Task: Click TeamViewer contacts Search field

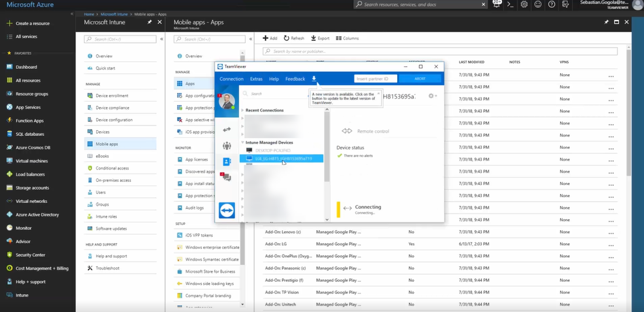Action: click(275, 93)
